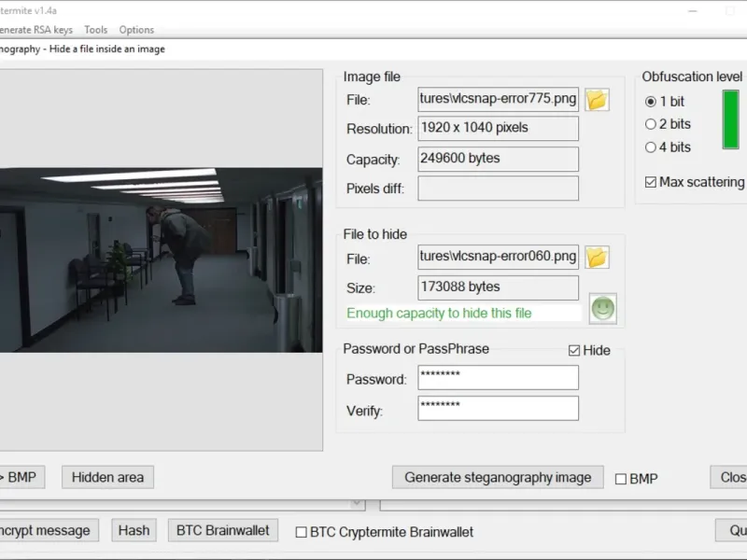Click the green smiley capacity status icon
Screen dimensions: 747x560
(x=602, y=309)
